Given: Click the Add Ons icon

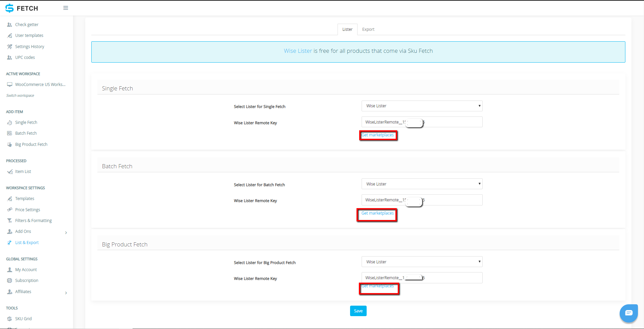Looking at the screenshot, I should (x=9, y=232).
